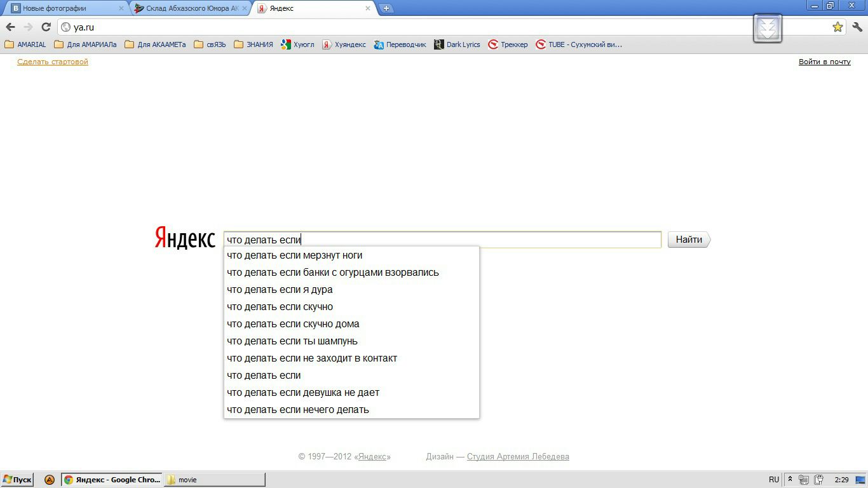Click the orange quick launch icon

tap(49, 480)
